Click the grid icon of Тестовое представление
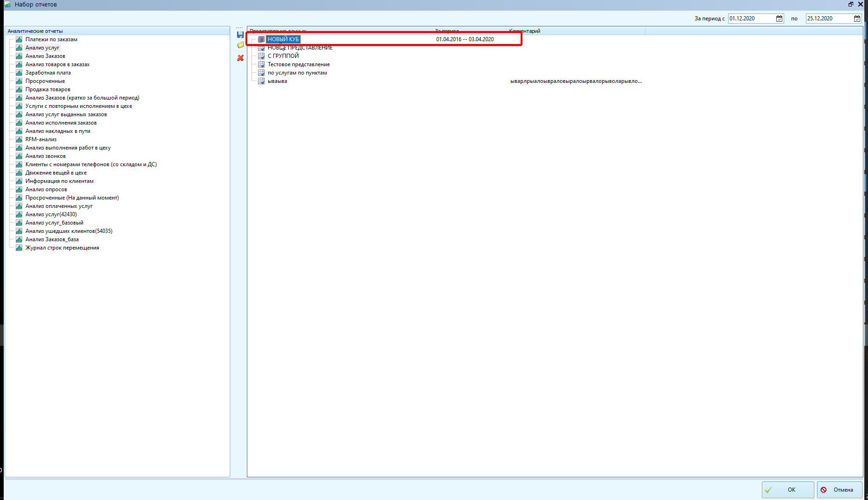The height and width of the screenshot is (500, 868). tap(261, 64)
